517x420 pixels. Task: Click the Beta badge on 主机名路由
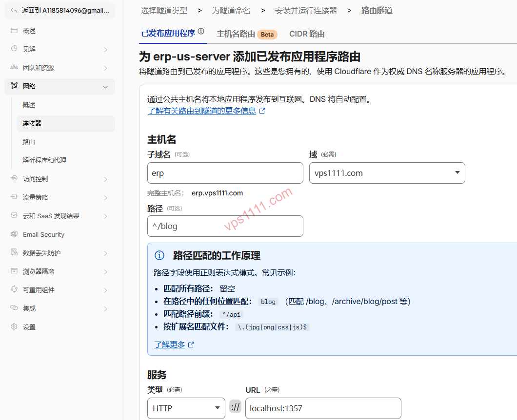[x=267, y=34]
